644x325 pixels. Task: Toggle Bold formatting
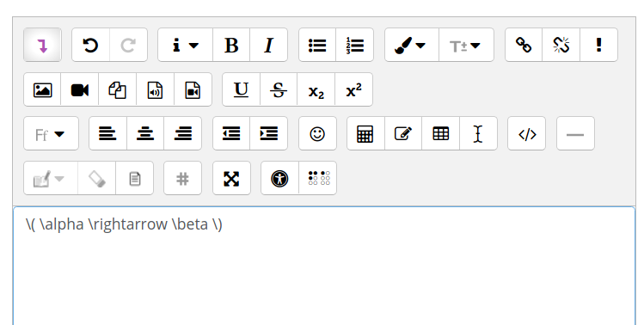click(x=231, y=45)
